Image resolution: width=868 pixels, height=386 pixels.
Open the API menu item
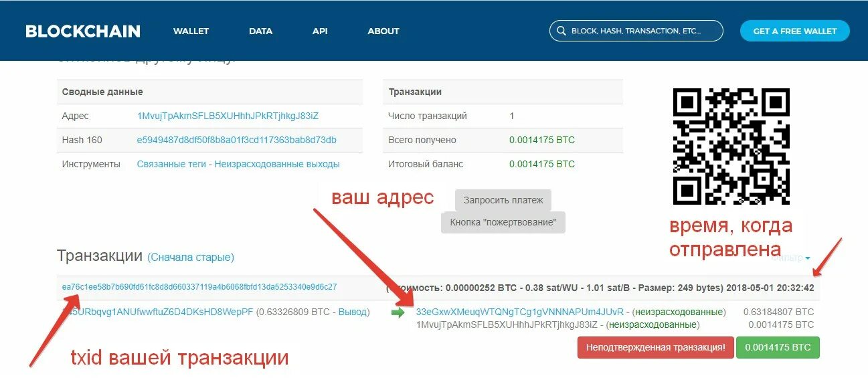(x=320, y=31)
